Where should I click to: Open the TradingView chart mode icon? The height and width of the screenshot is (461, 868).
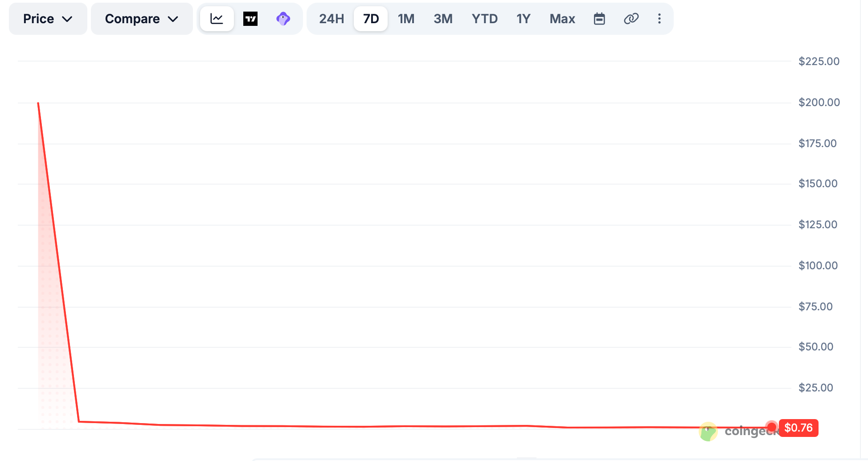tap(250, 19)
